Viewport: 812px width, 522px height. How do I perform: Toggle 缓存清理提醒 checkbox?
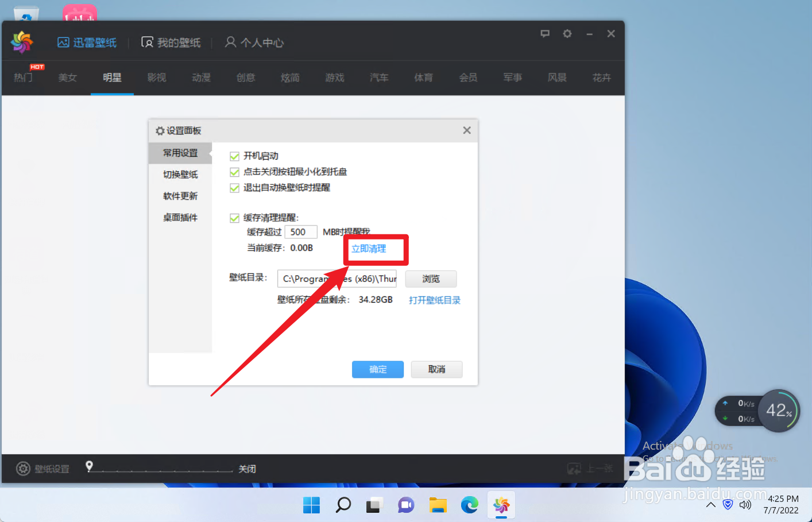click(x=234, y=218)
